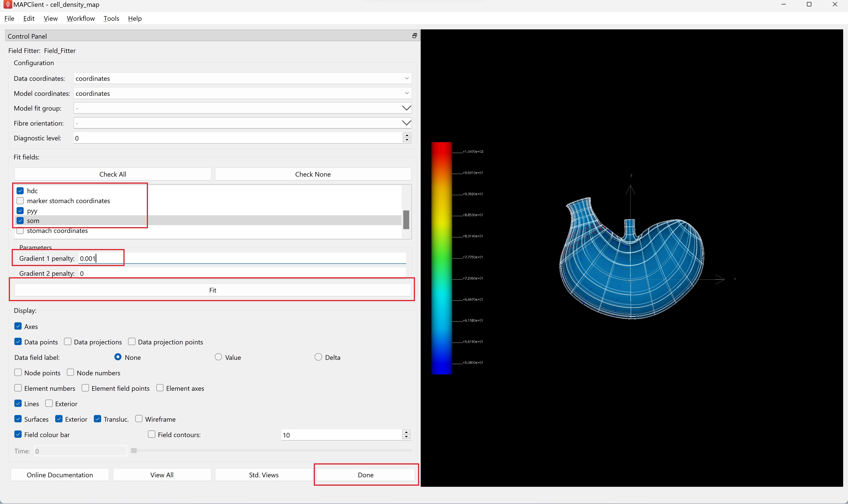Select the Value radio button for data field label
The image size is (848, 504).
click(218, 357)
